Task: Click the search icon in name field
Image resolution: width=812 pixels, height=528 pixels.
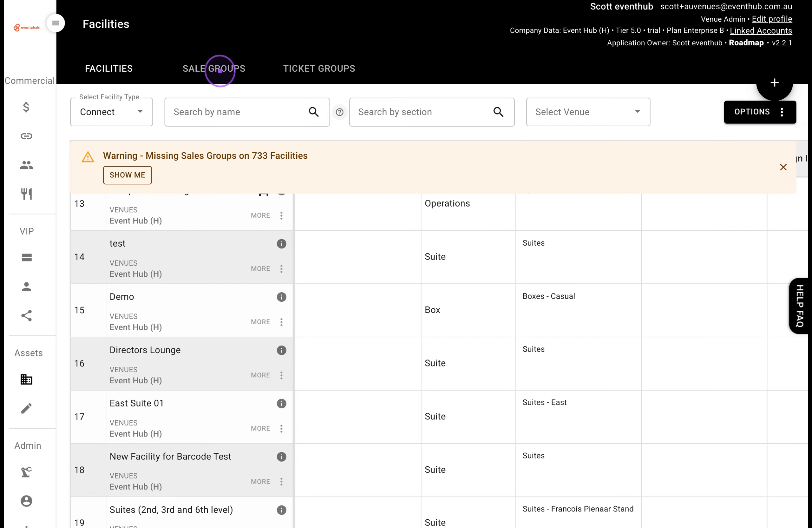Action: tap(314, 112)
